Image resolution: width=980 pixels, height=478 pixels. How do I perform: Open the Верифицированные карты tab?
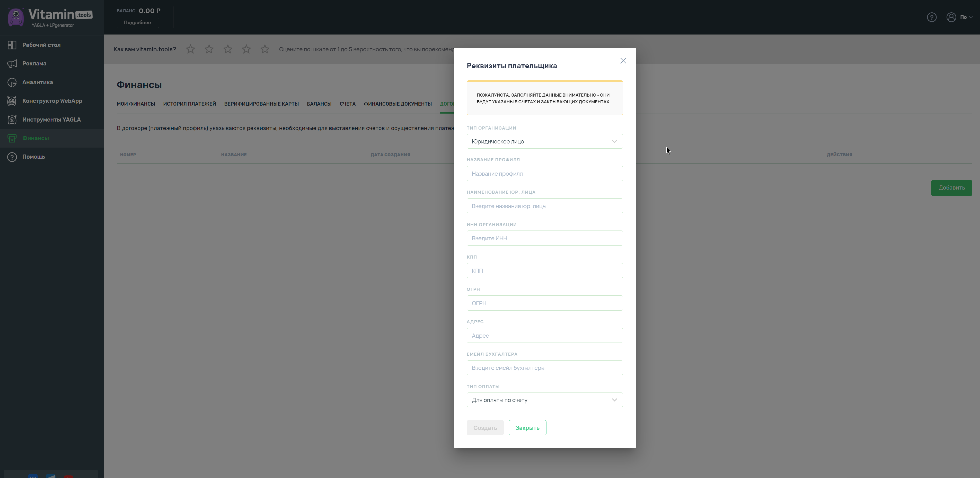[261, 104]
